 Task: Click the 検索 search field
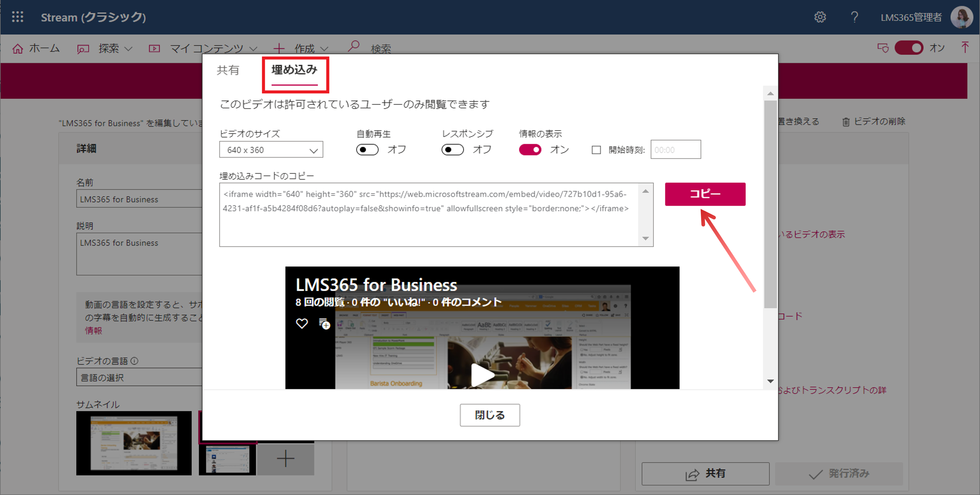coord(381,49)
